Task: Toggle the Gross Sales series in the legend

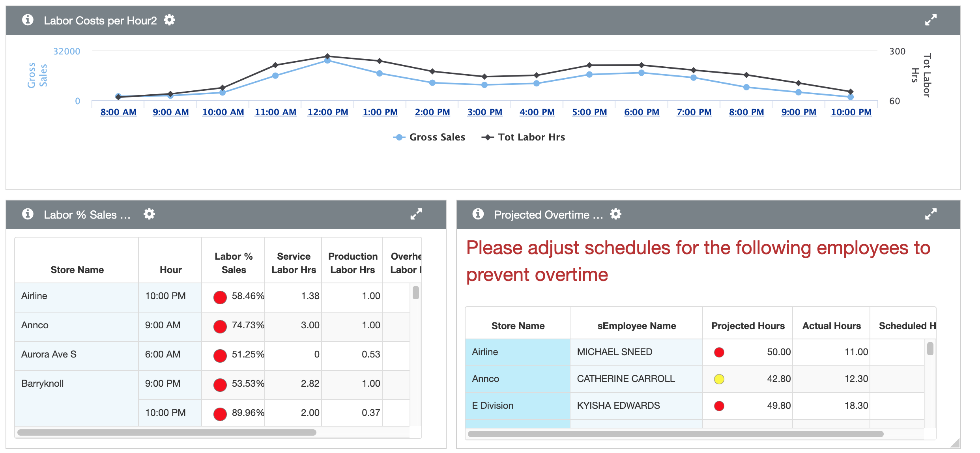Action: (x=429, y=137)
